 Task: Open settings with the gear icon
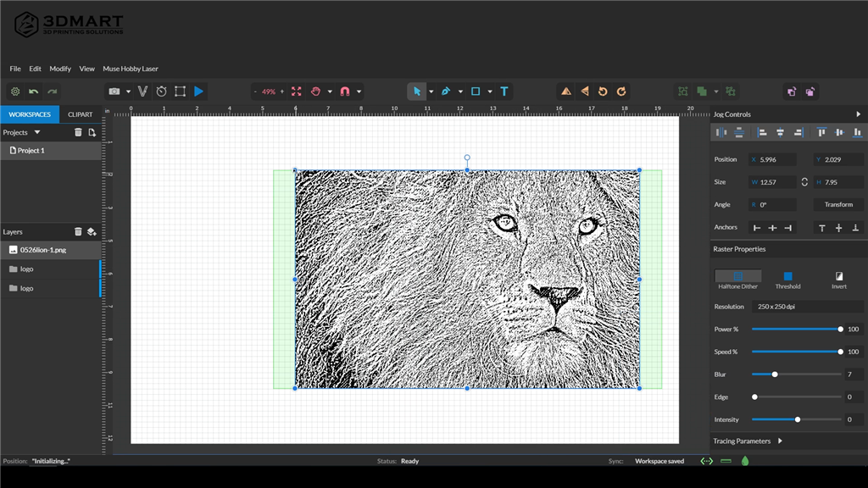pyautogui.click(x=14, y=91)
